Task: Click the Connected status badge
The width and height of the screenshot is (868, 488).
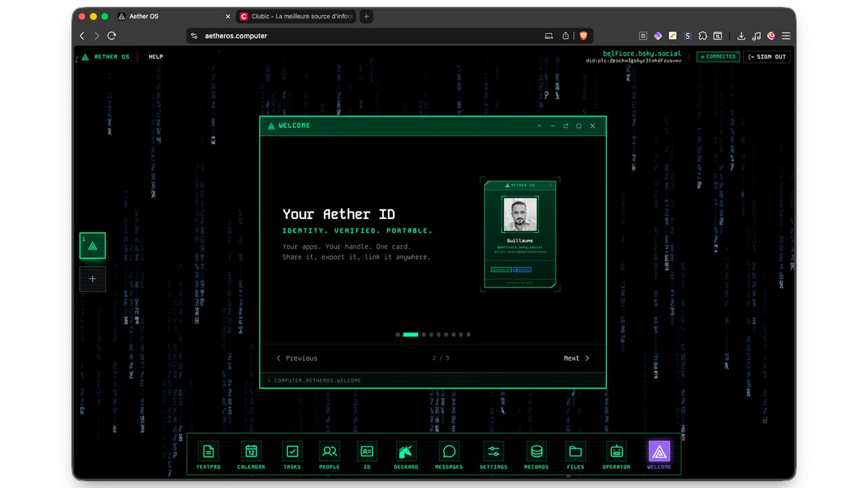Action: (718, 56)
